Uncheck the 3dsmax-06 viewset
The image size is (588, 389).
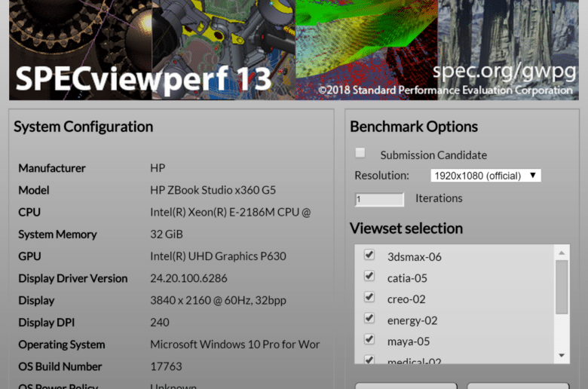tap(369, 255)
